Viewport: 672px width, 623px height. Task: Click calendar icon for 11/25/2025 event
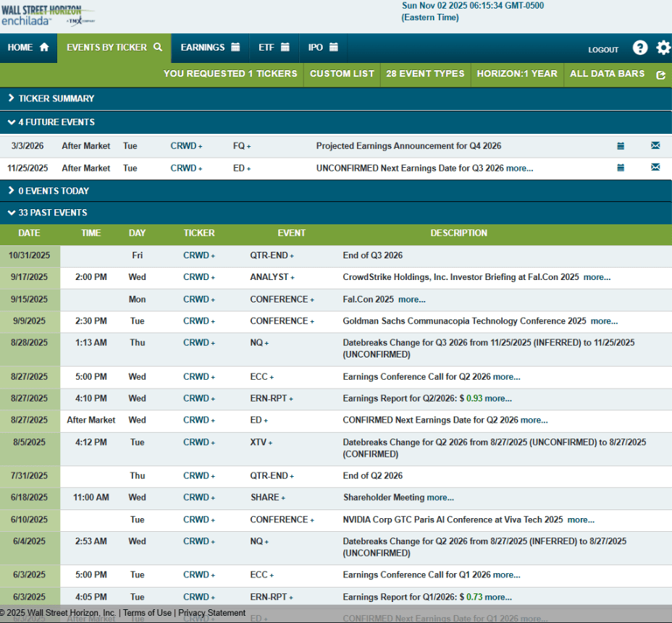tap(621, 168)
